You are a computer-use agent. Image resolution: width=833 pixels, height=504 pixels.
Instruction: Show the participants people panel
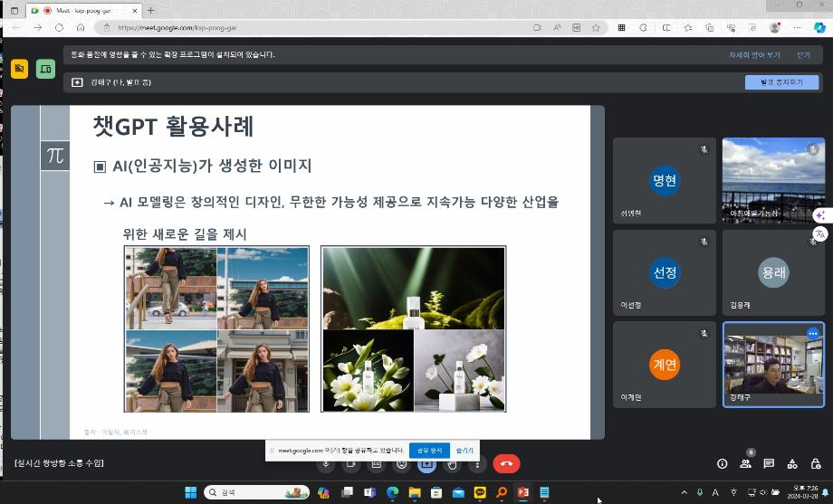click(x=745, y=463)
